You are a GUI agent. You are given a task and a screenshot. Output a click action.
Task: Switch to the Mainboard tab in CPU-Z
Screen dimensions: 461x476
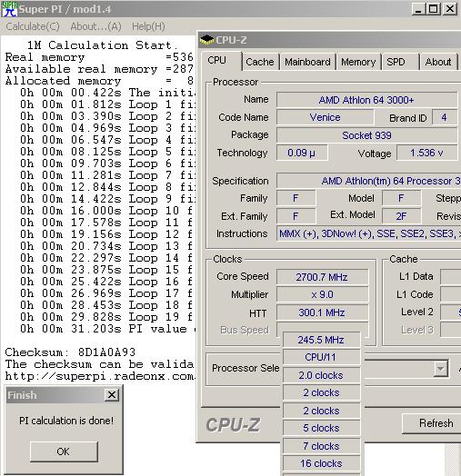[307, 62]
